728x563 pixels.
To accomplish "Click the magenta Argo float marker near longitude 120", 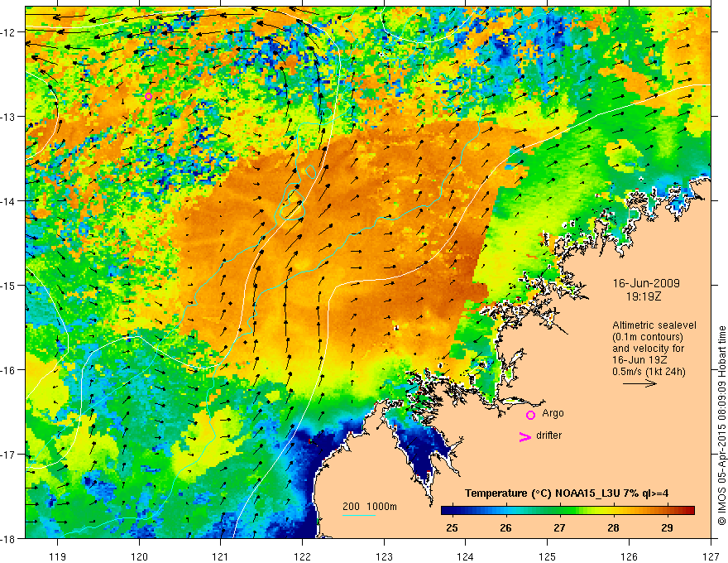I will coord(148,96).
